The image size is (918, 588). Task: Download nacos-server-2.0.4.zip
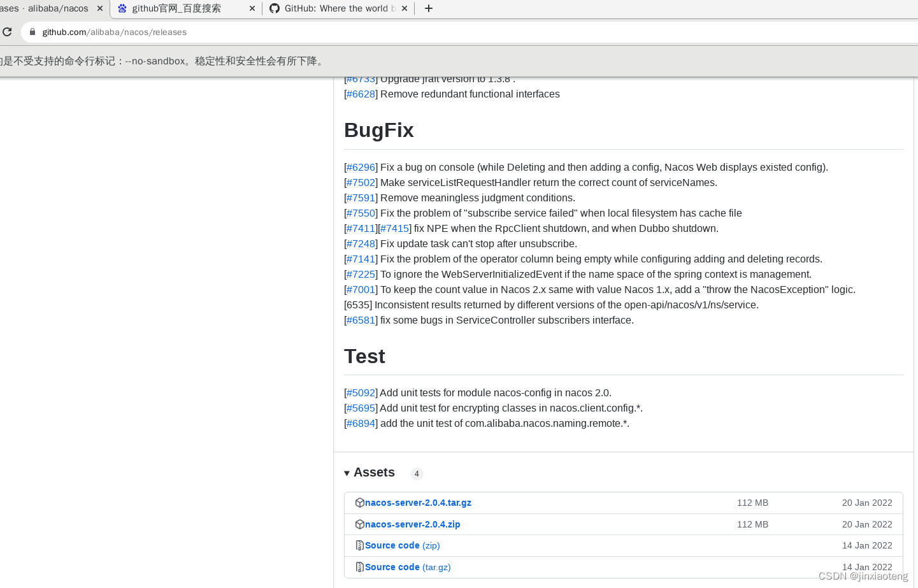click(x=412, y=524)
